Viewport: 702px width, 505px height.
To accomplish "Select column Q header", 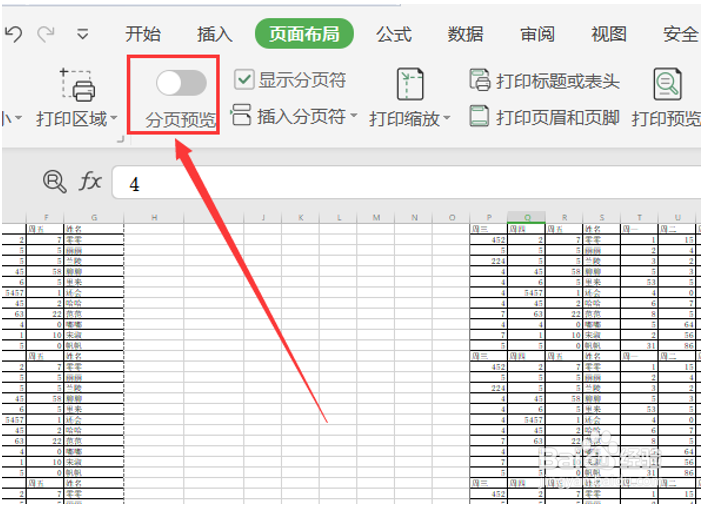I will 527,217.
